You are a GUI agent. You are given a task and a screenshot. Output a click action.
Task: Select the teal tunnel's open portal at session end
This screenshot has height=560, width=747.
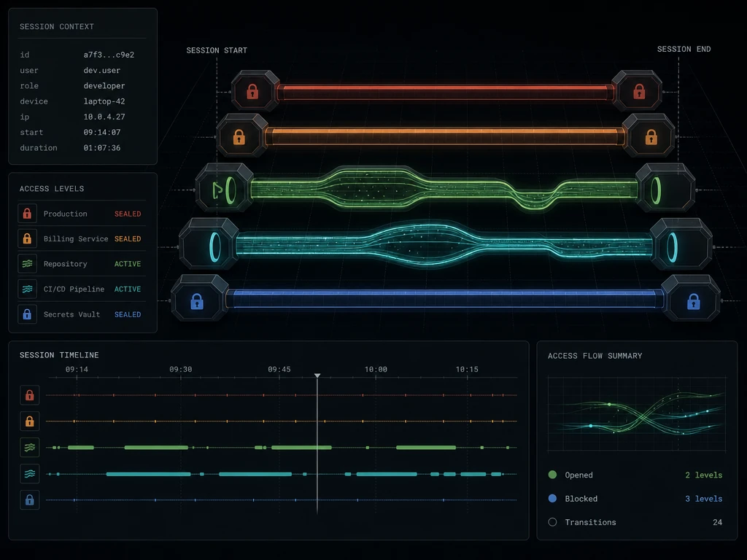pyautogui.click(x=672, y=247)
